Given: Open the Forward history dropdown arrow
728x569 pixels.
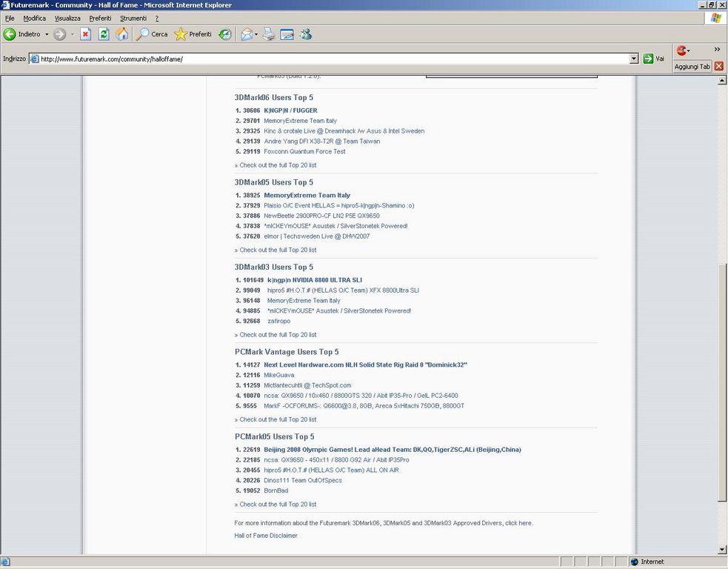Looking at the screenshot, I should tap(73, 34).
